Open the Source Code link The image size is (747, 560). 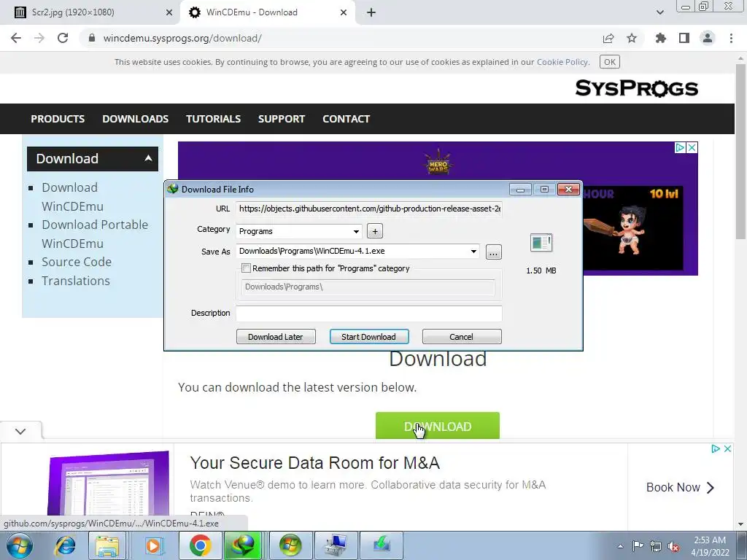[76, 262]
